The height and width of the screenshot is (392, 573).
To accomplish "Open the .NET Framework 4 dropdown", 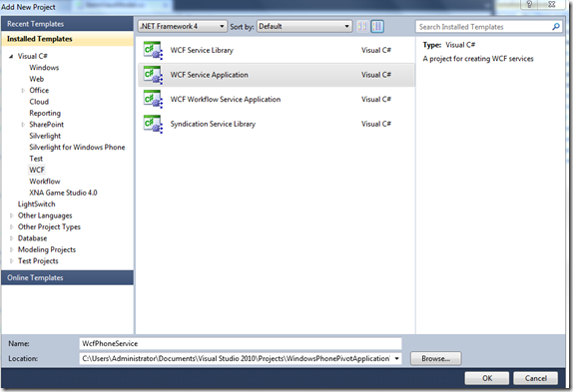I will (x=183, y=26).
